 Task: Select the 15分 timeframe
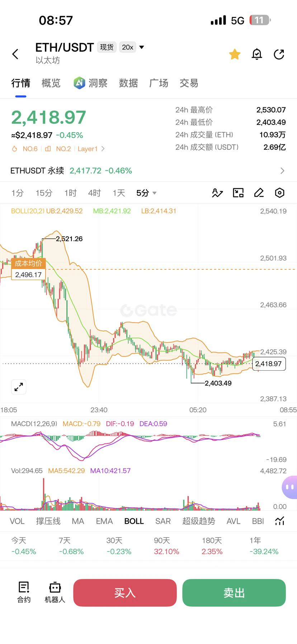coord(44,193)
